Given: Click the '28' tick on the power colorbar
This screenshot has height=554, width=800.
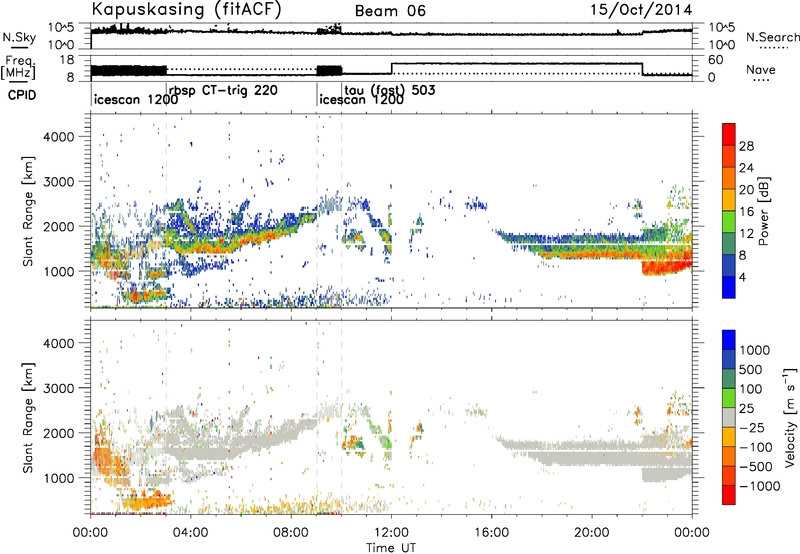Looking at the screenshot, I should (746, 146).
